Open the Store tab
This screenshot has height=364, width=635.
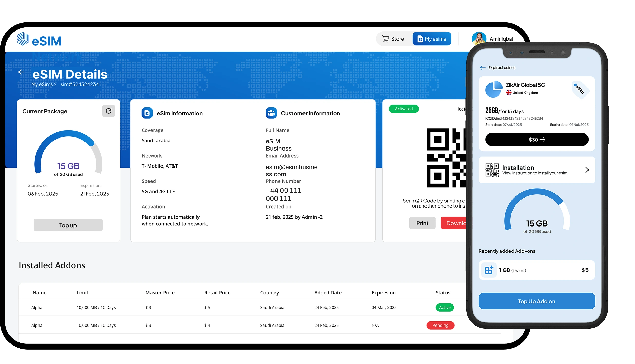pos(393,39)
